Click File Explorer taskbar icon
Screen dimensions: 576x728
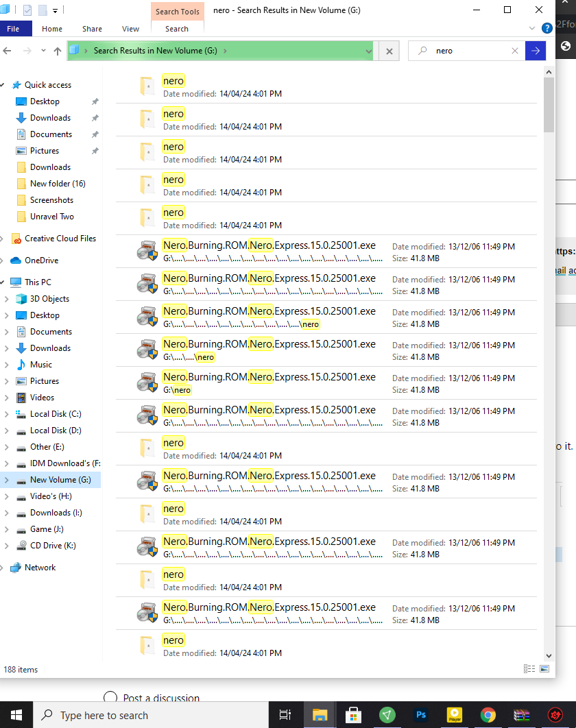click(320, 715)
